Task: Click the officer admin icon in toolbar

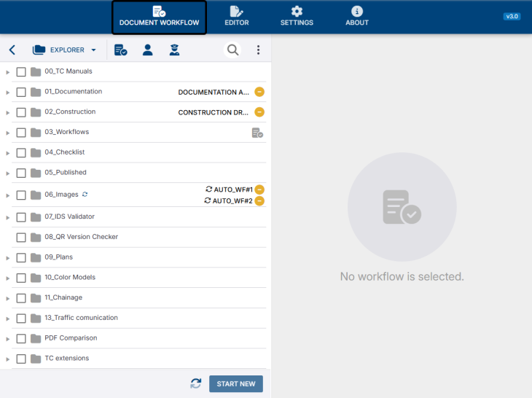Action: pos(174,50)
